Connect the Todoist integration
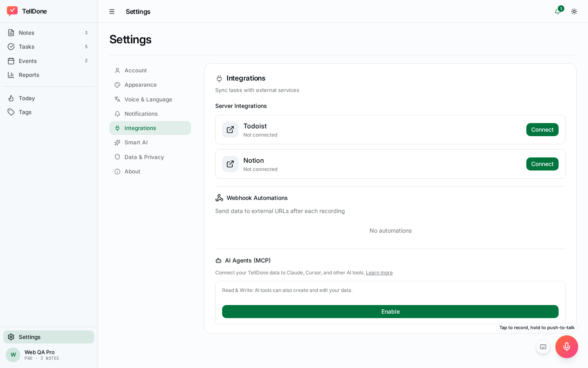Screen dimensions: 588x368 (542, 130)
